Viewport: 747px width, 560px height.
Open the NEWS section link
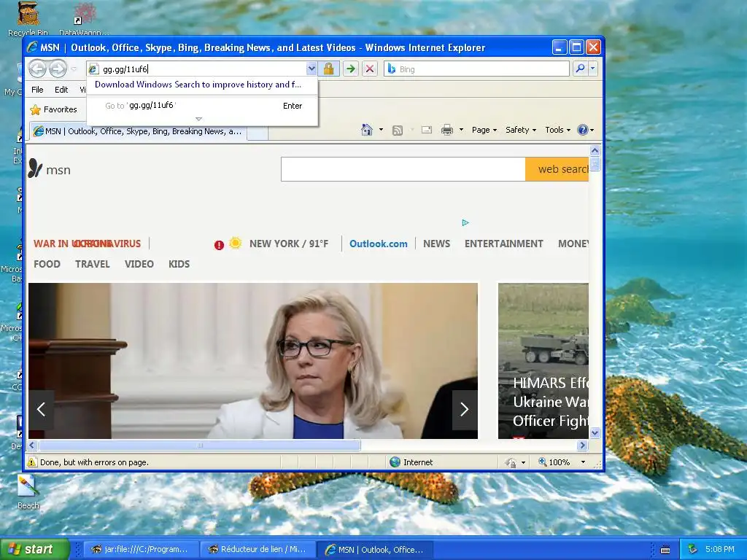pyautogui.click(x=436, y=244)
